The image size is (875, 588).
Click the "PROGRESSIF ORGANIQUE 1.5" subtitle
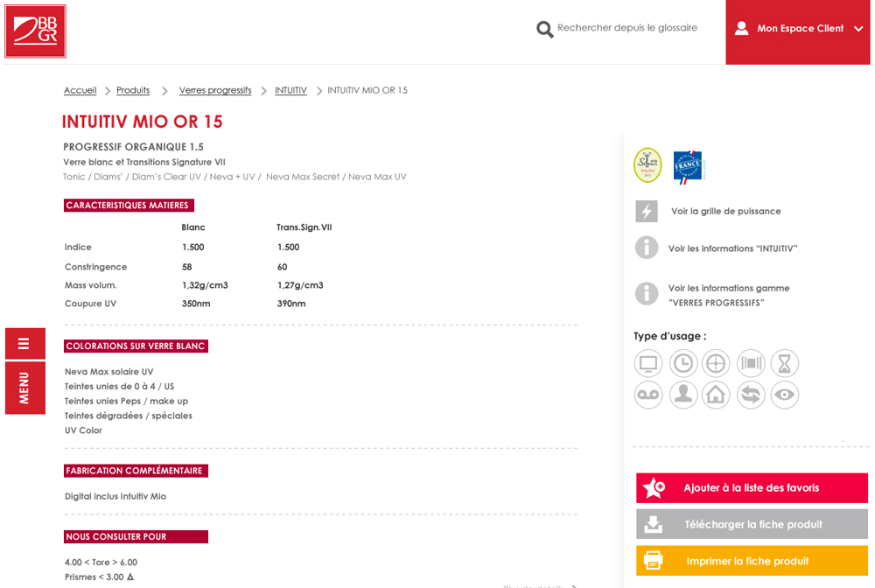pos(133,147)
